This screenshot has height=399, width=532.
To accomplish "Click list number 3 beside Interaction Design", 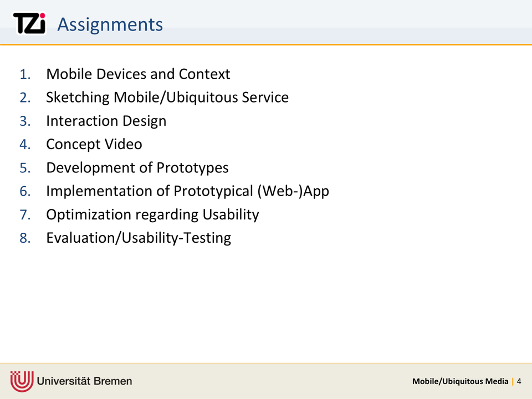I will 25,121.
